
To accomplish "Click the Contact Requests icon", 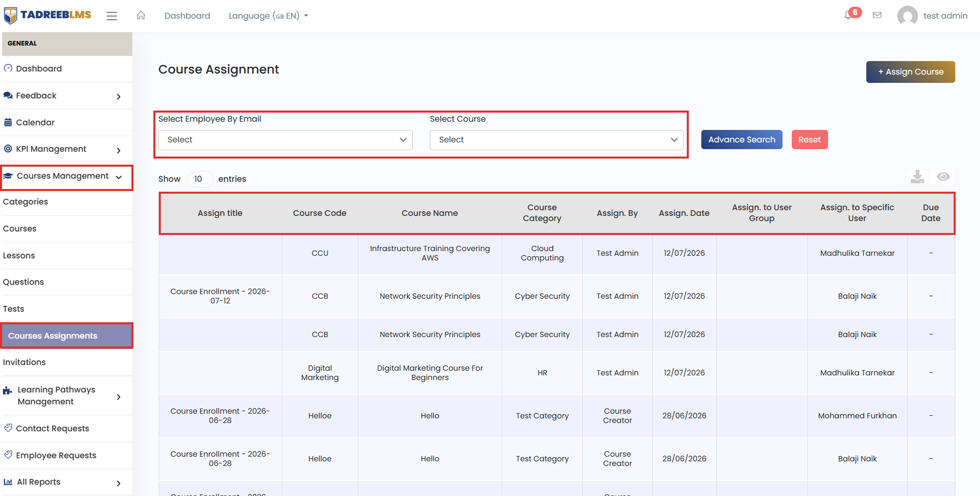I will point(8,428).
